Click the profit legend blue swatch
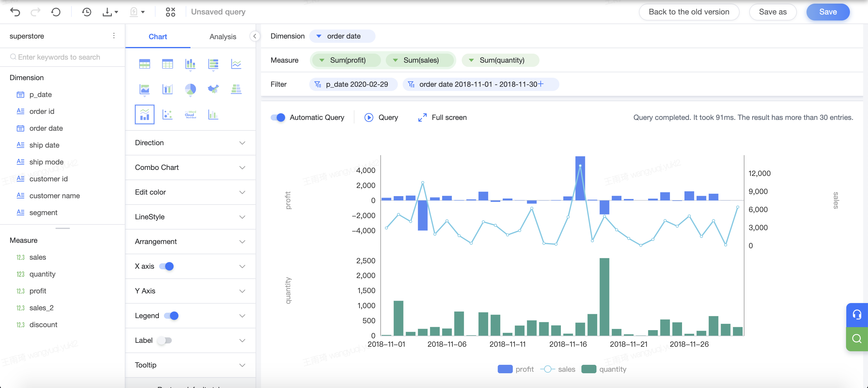The height and width of the screenshot is (388, 868). click(x=505, y=369)
